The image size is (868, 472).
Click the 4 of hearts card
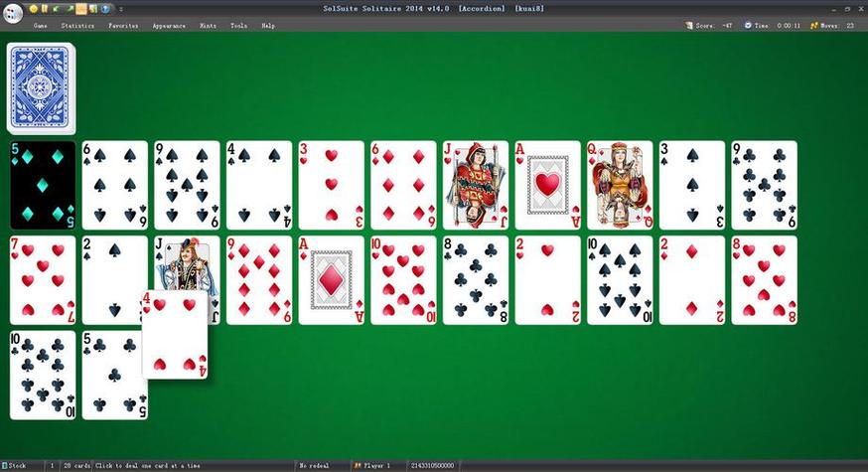175,335
